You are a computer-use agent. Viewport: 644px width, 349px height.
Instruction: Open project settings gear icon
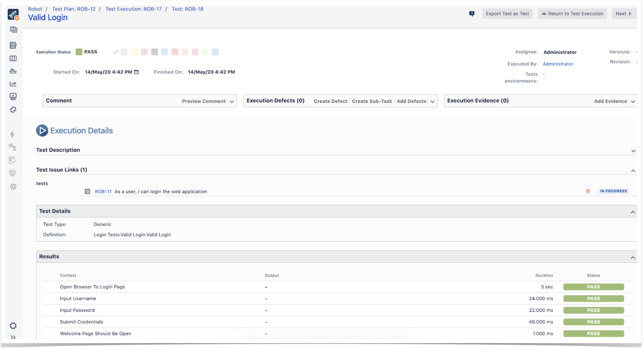pos(13,326)
